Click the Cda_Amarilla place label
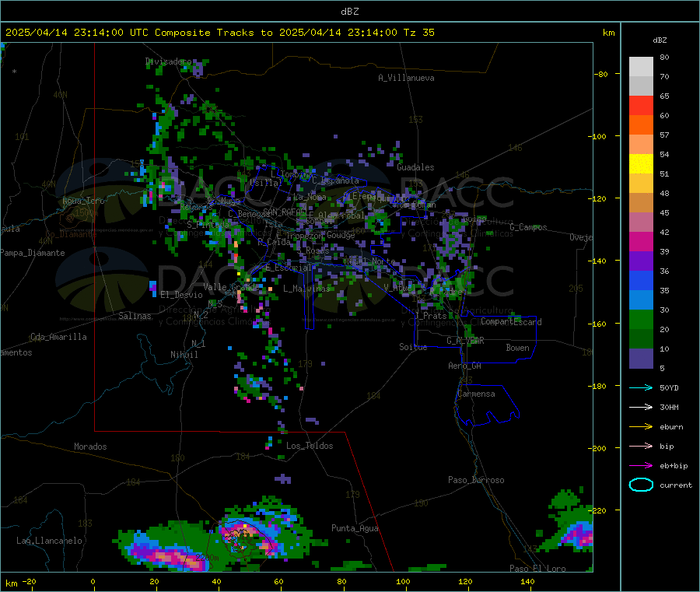700x592 pixels. pyautogui.click(x=58, y=337)
